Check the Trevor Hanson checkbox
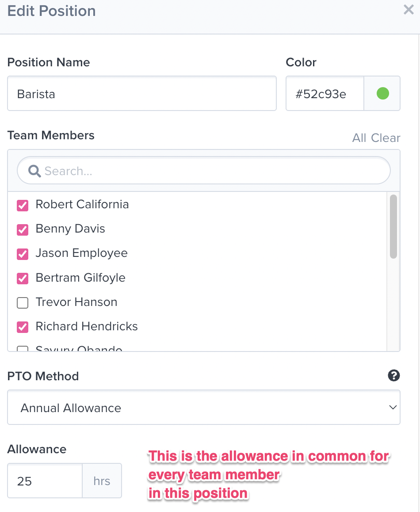420x512 pixels. [23, 302]
